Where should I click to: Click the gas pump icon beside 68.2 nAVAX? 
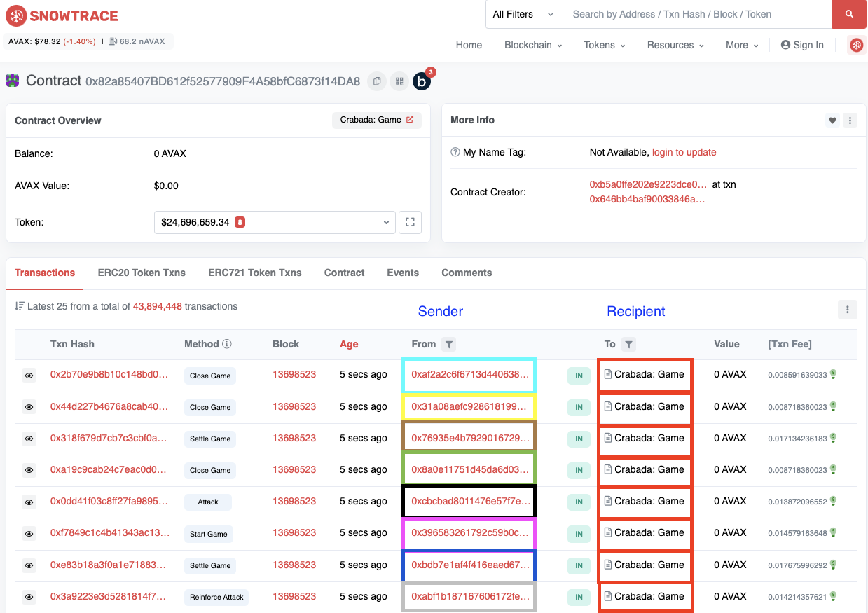pyautogui.click(x=113, y=41)
